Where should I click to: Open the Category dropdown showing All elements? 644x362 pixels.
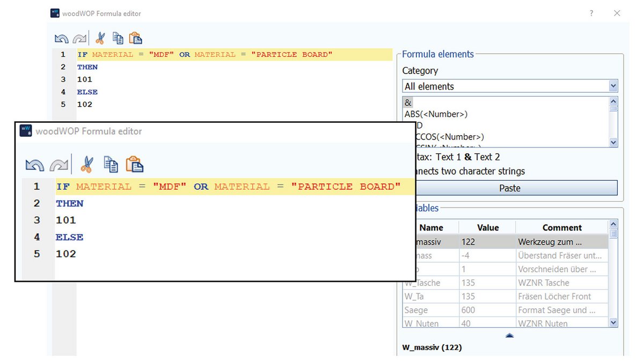pos(612,86)
